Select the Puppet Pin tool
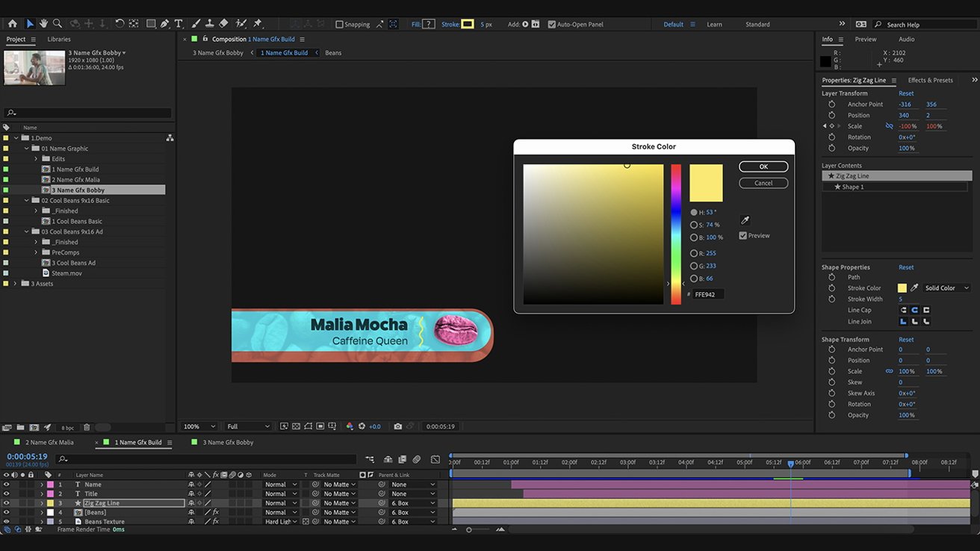980x551 pixels. pyautogui.click(x=258, y=24)
